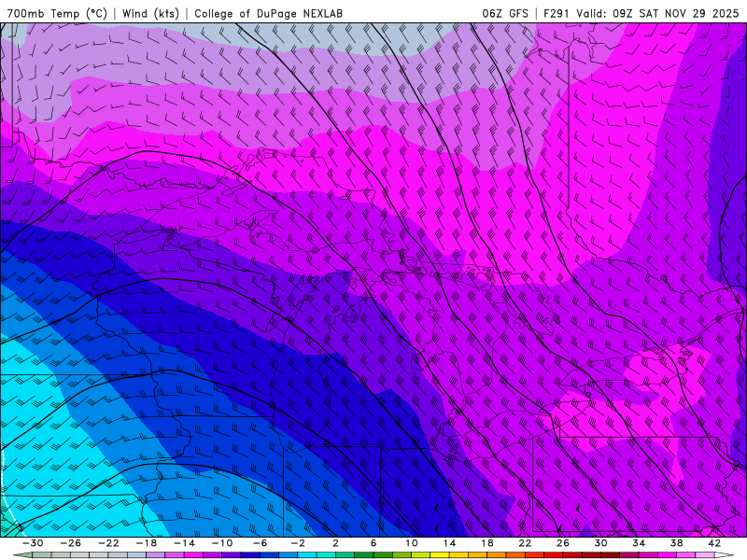Select the 6 value on the color scale
The height and width of the screenshot is (560, 747).
(x=373, y=543)
